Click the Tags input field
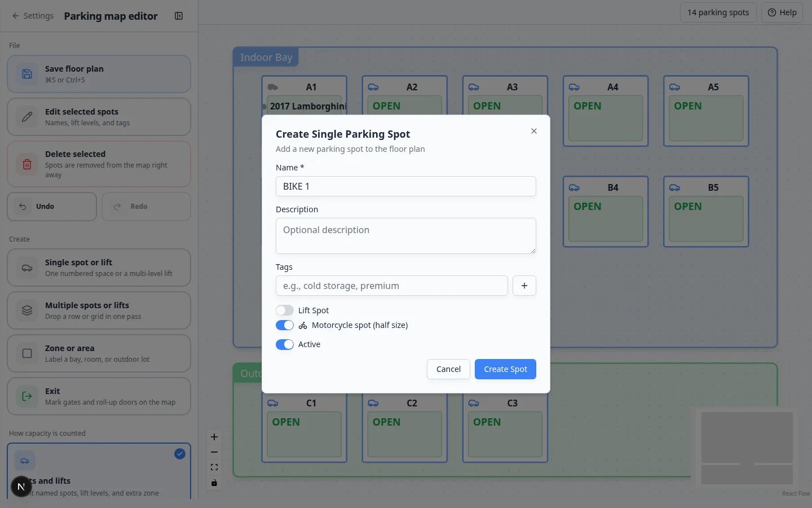This screenshot has height=508, width=812. [392, 286]
